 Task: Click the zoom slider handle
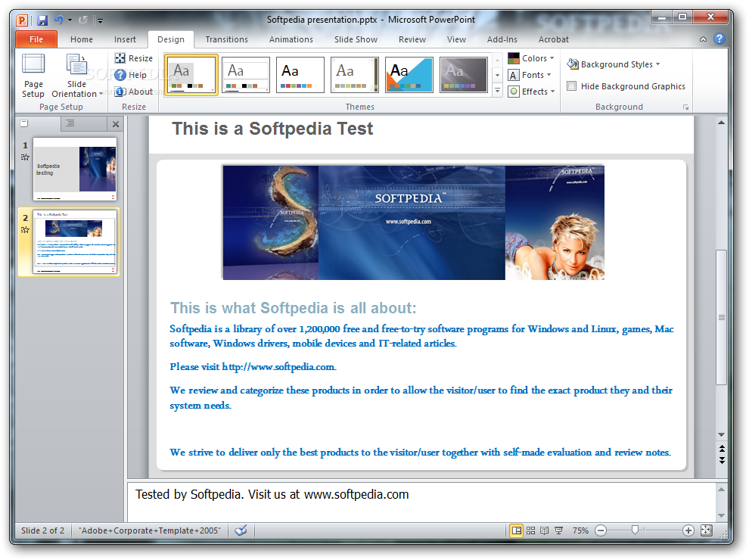tap(635, 530)
